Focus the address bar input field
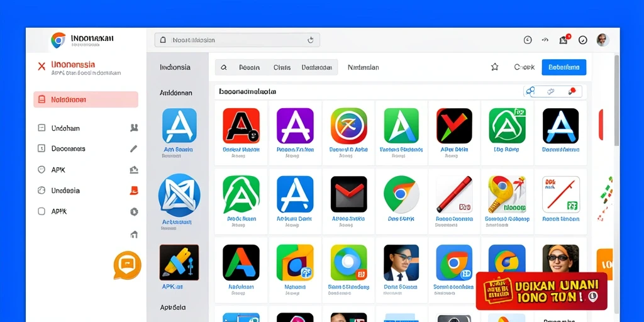This screenshot has height=322, width=644. pos(237,40)
